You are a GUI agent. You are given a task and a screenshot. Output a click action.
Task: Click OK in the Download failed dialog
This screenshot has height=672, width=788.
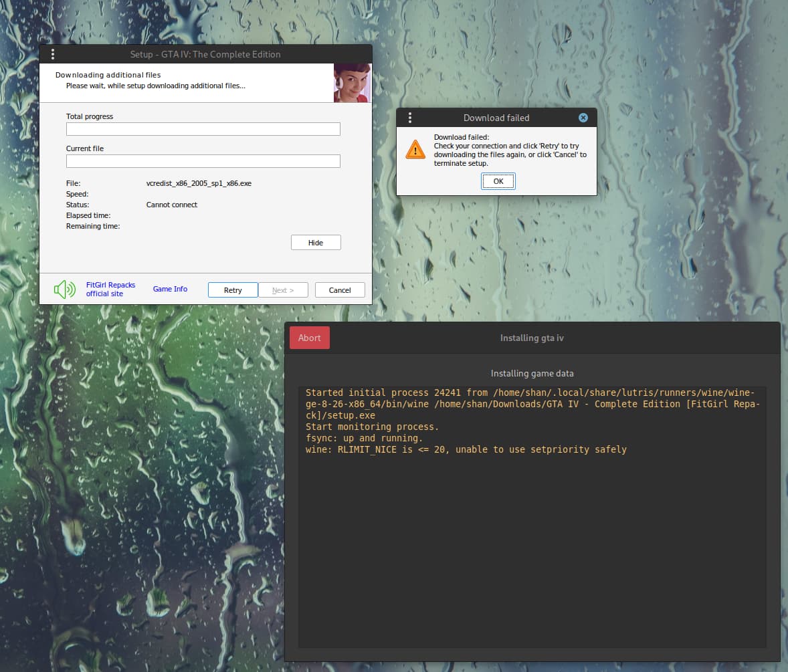[498, 181]
